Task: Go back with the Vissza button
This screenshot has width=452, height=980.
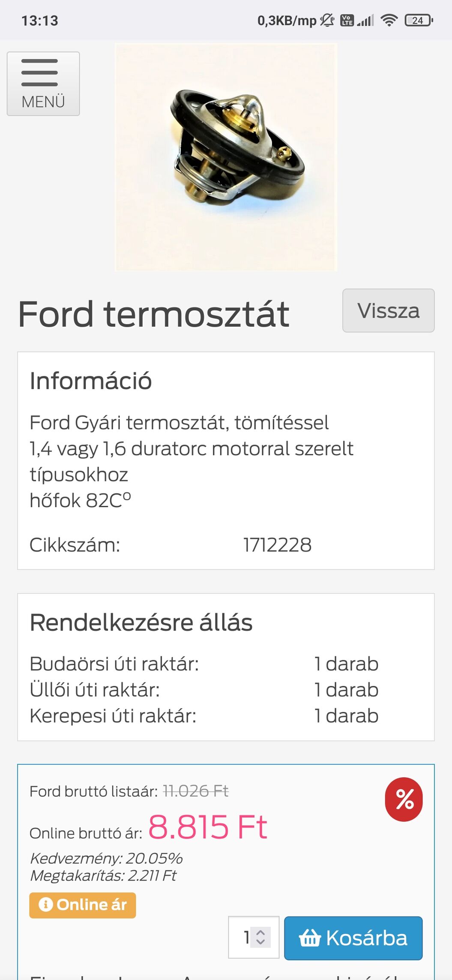Action: (388, 310)
